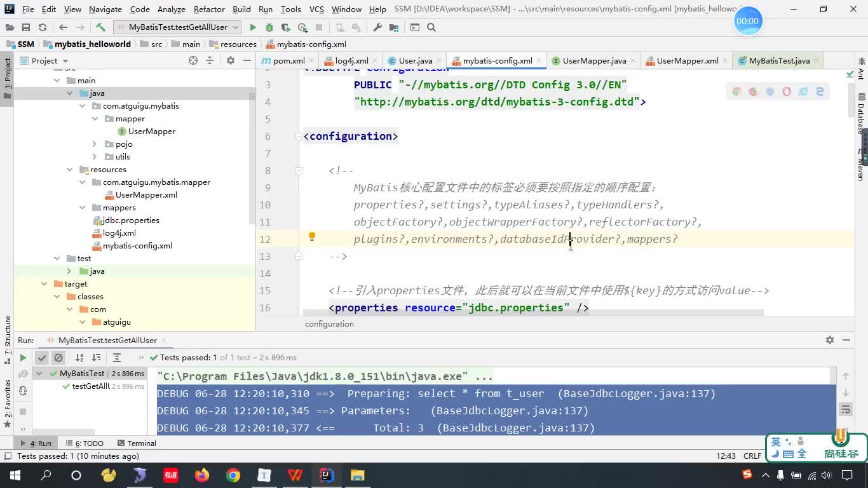Collapse the mapper package in tree
Image resolution: width=868 pixels, height=488 pixels.
[95, 119]
